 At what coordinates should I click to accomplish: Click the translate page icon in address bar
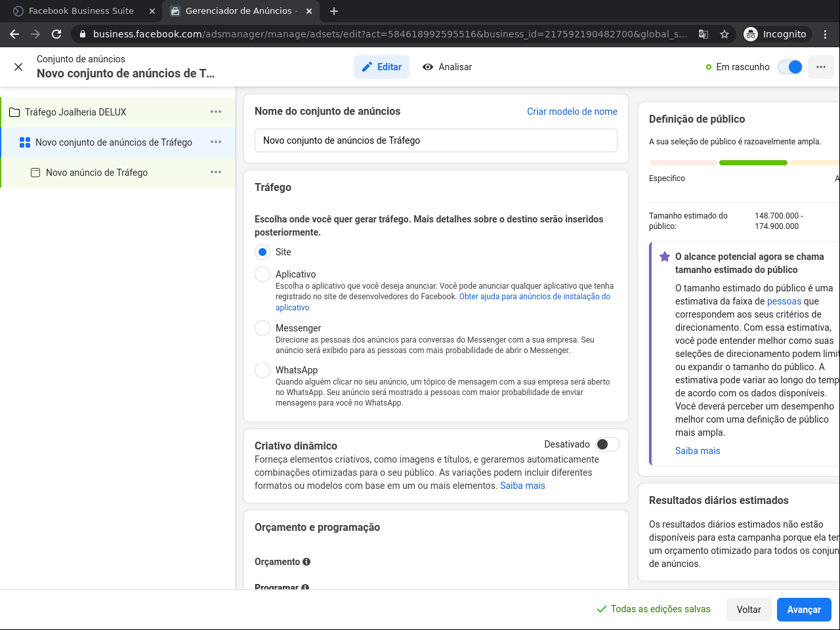coord(703,34)
